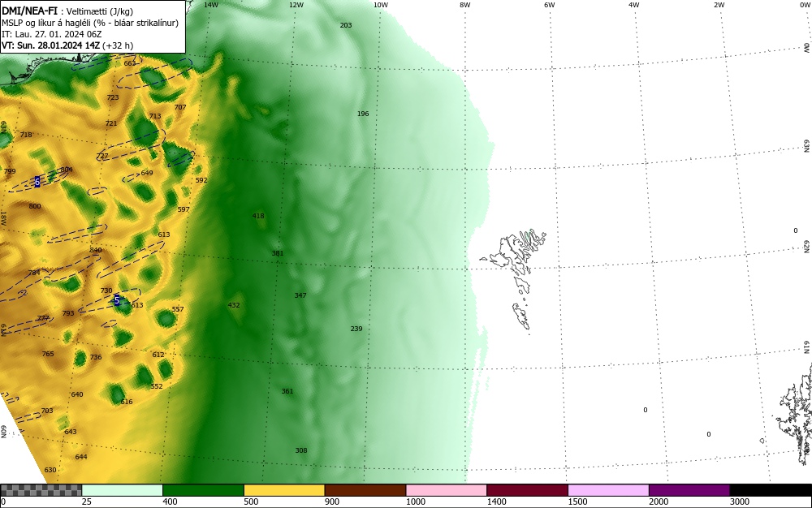812x508 pixels.
Task: Click the CAPE value 552
Action: pos(157,386)
